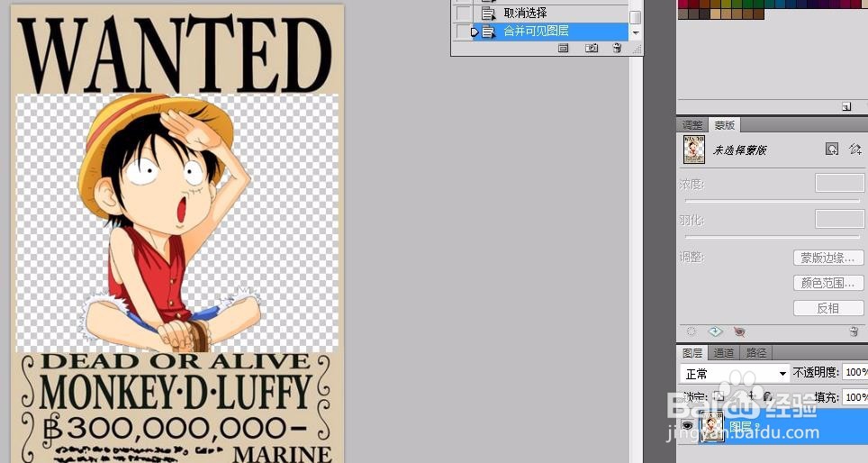
Task: Click the 浓度 slider track
Action: (773, 201)
